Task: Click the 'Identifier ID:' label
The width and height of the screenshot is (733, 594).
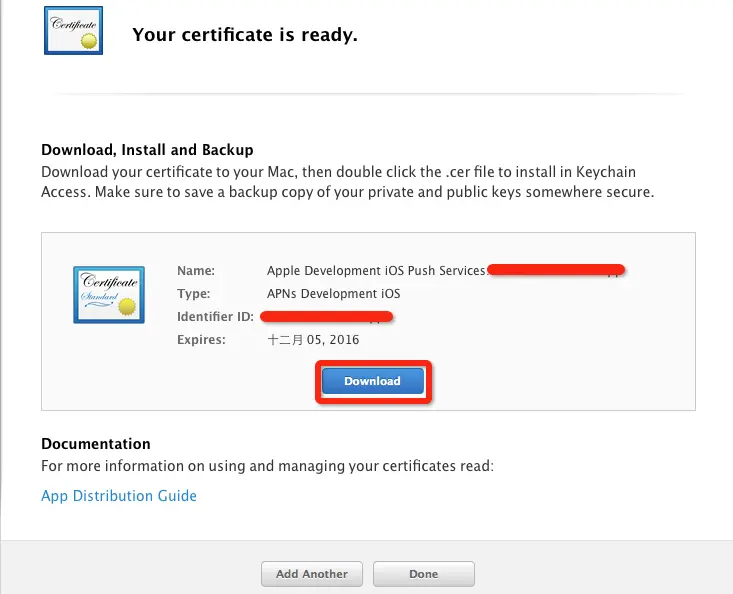Action: 215,316
